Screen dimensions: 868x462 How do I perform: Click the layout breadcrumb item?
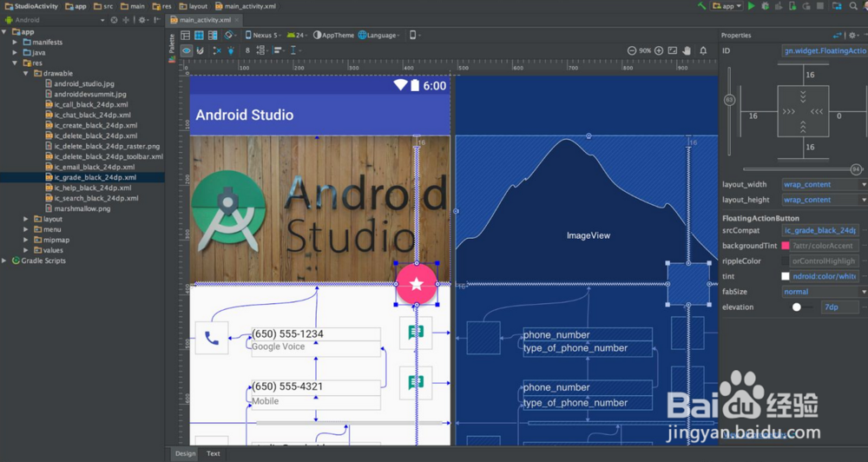194,6
